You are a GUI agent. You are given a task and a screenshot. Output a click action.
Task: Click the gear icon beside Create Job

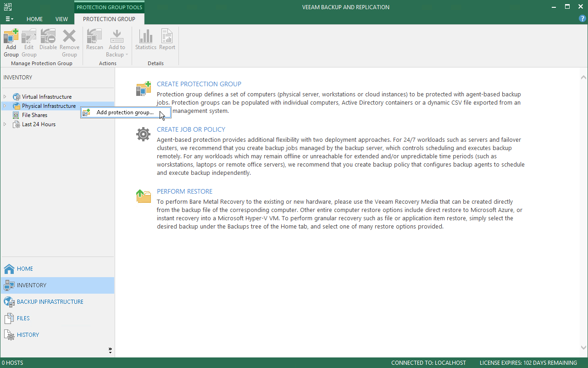(144, 134)
